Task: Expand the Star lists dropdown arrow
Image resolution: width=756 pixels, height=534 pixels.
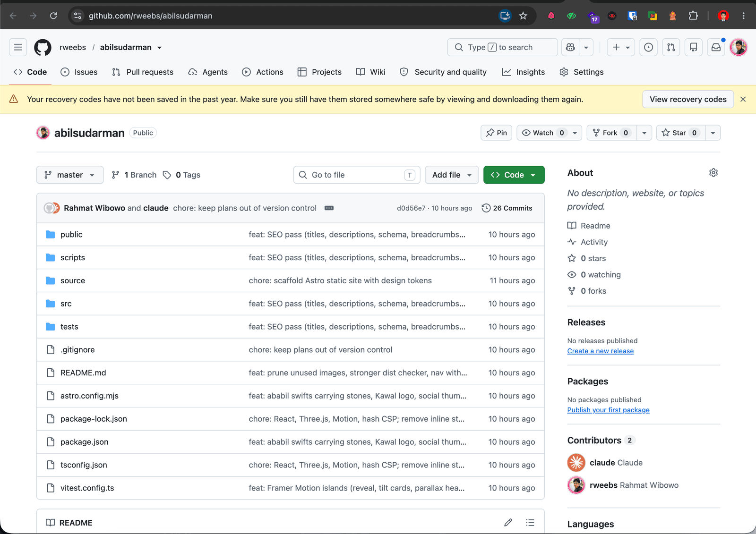Action: [x=713, y=133]
